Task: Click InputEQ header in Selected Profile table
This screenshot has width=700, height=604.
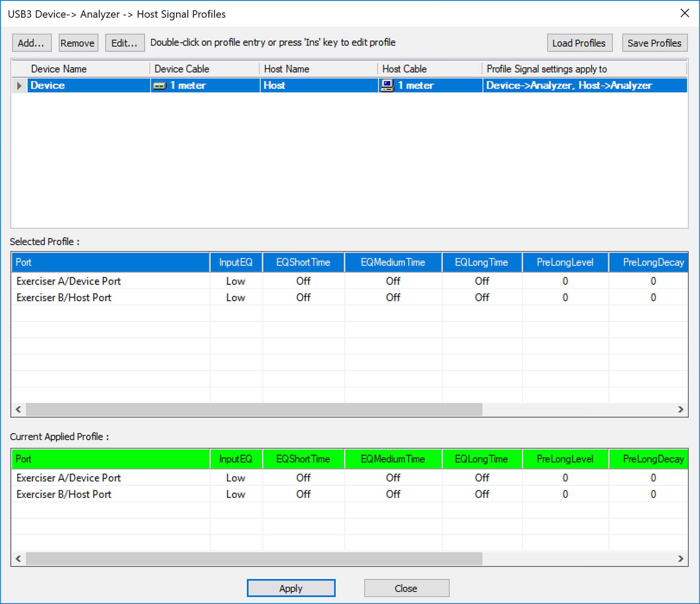Action: click(236, 262)
